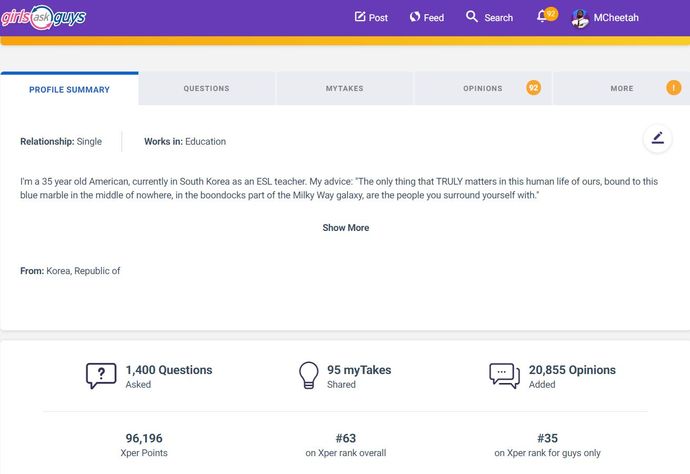690x474 pixels.
Task: Switch to the Questions tab
Action: [206, 88]
